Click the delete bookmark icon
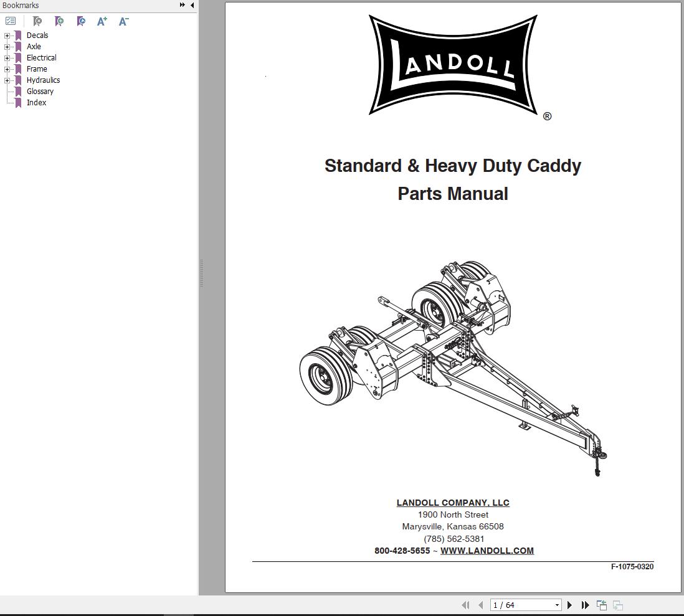The width and height of the screenshot is (684, 616). (x=37, y=21)
